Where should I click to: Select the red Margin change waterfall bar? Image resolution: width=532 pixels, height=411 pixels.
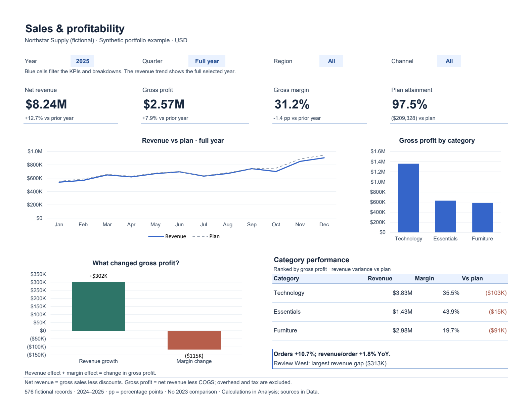(x=194, y=340)
